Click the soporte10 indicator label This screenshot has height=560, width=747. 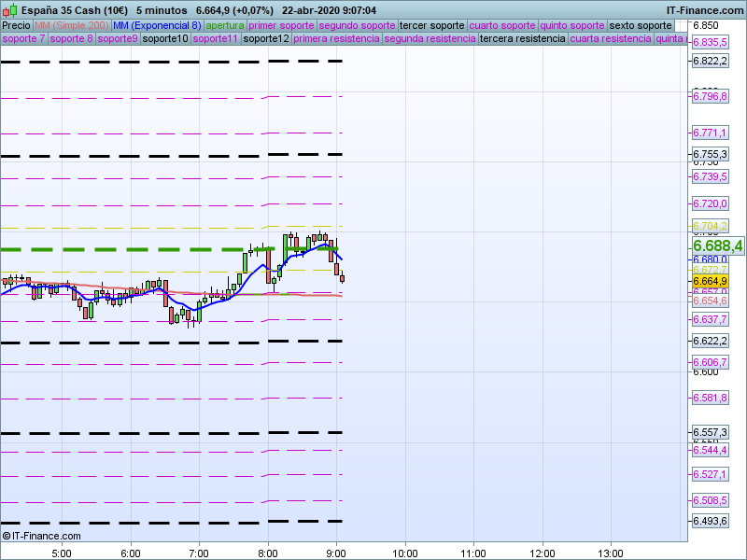pos(165,39)
